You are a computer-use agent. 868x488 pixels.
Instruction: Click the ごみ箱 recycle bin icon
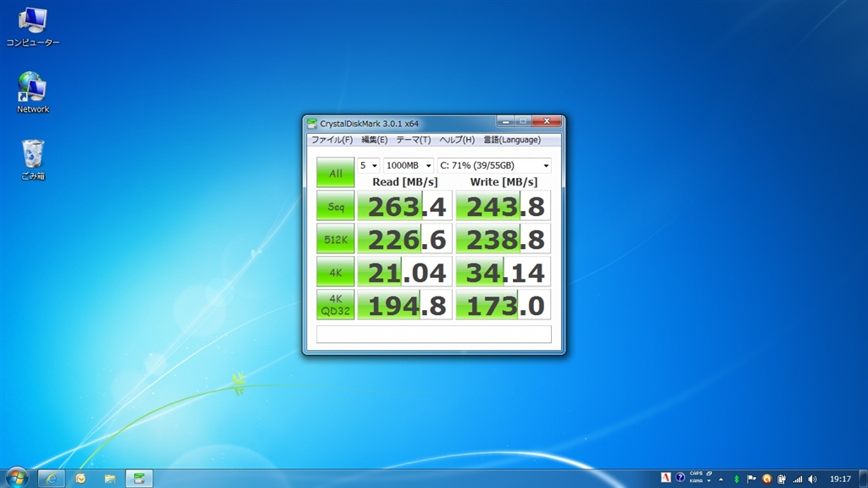(x=33, y=159)
